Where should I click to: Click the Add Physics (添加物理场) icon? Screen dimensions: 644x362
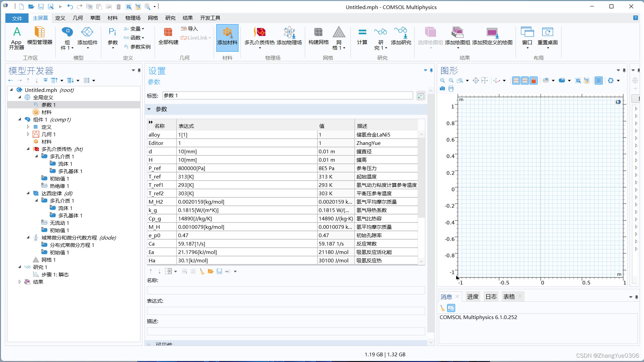tap(289, 36)
